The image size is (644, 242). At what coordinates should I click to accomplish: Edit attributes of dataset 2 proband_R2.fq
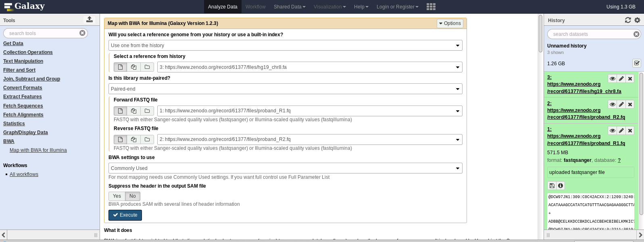621,104
